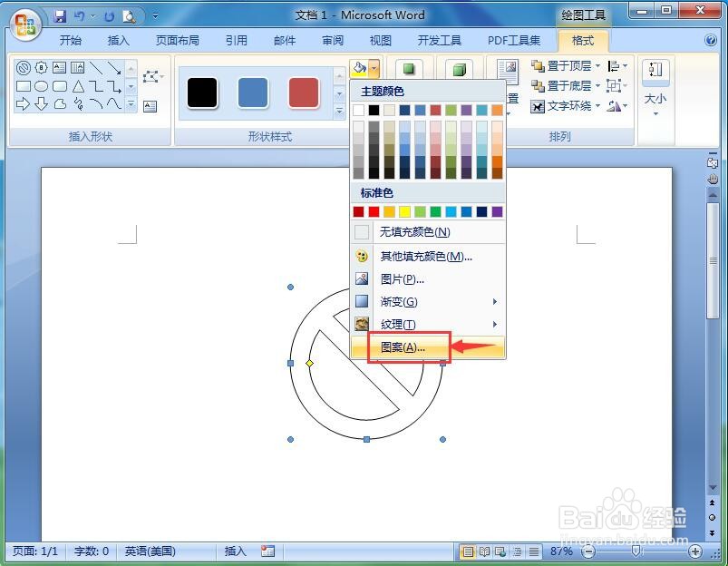Choose the oval shape
Screen dimensions: 728x566
click(x=41, y=86)
